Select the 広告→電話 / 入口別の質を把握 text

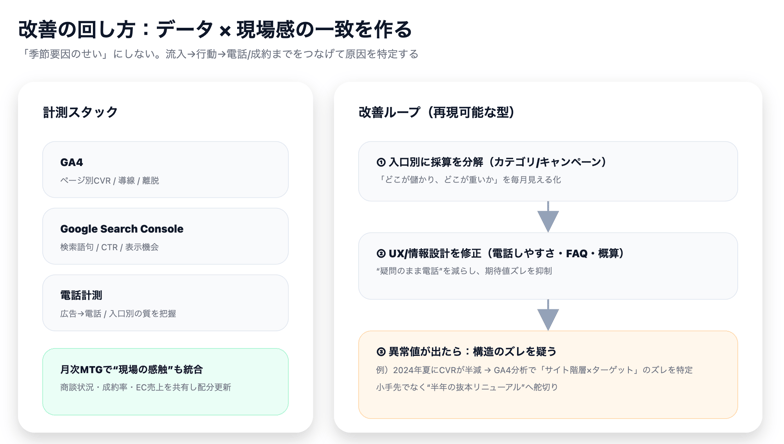pyautogui.click(x=118, y=314)
